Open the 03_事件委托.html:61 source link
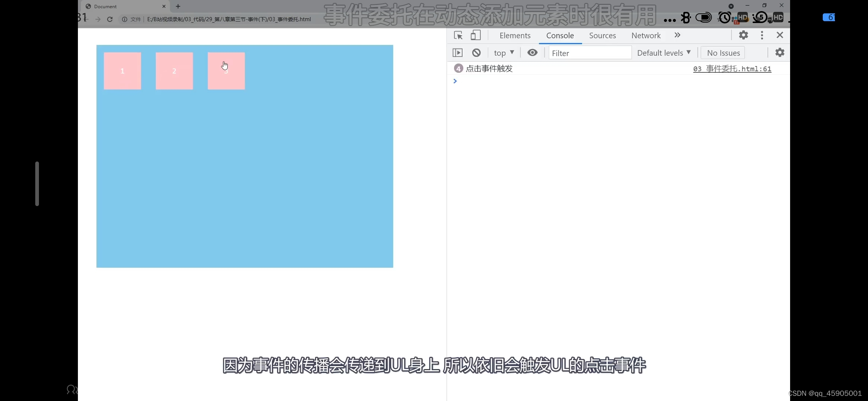The image size is (868, 401). pyautogui.click(x=732, y=69)
